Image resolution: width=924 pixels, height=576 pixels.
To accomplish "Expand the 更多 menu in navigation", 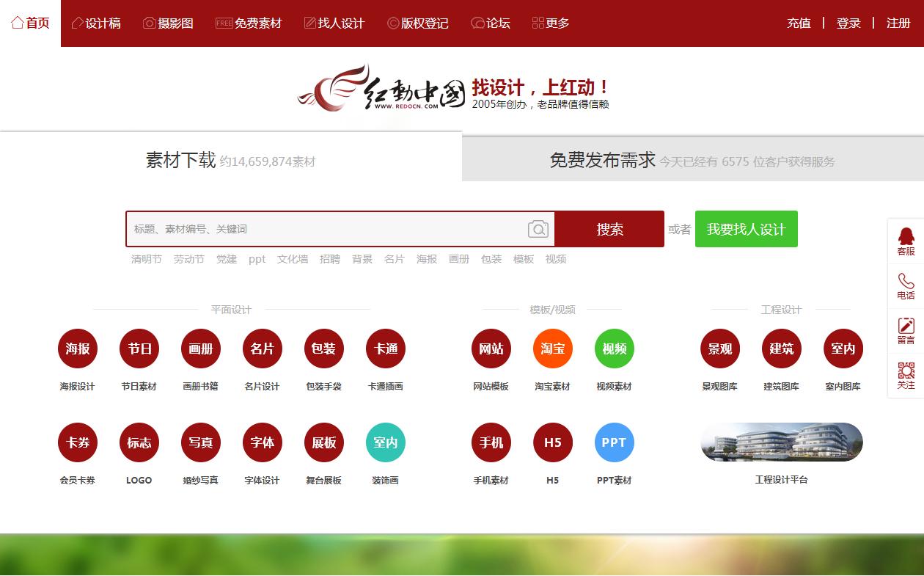I will click(551, 23).
